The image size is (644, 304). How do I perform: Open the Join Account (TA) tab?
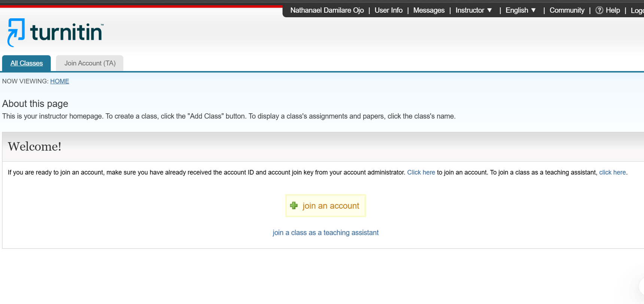(90, 63)
